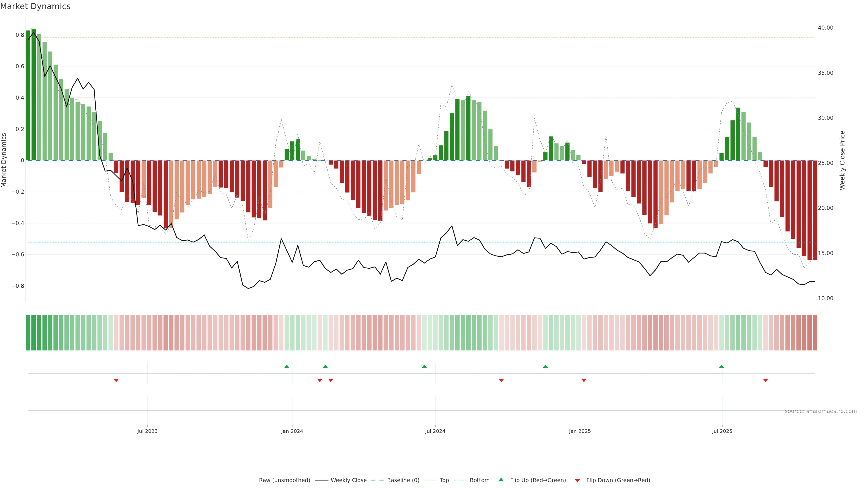Toggle the Weekly Close legend entry
Screen dimensions: 868x488
pos(348,480)
